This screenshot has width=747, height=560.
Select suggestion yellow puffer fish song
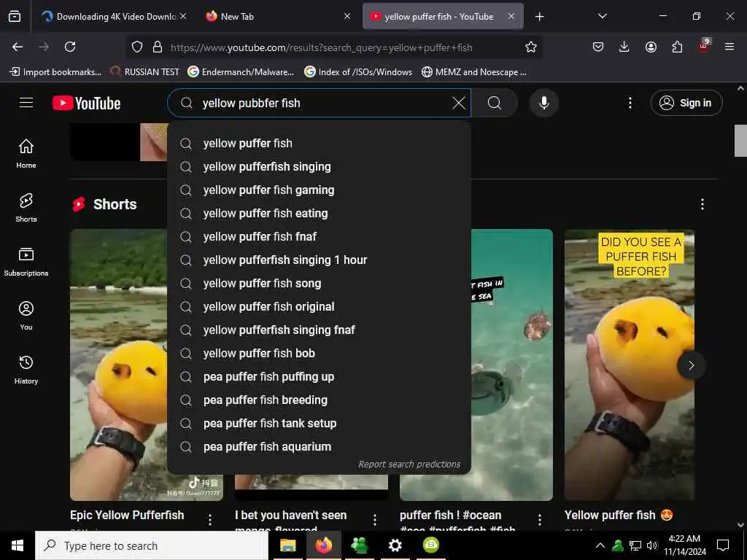pos(320,284)
